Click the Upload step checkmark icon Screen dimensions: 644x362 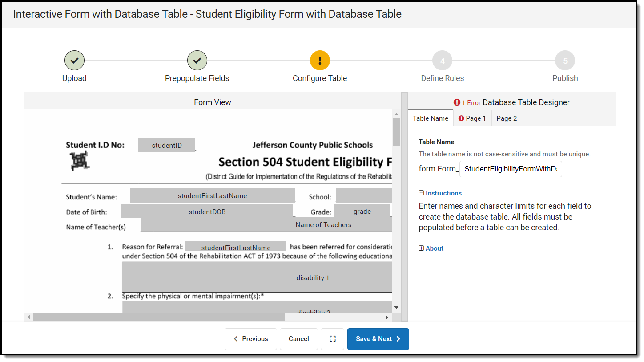point(74,60)
